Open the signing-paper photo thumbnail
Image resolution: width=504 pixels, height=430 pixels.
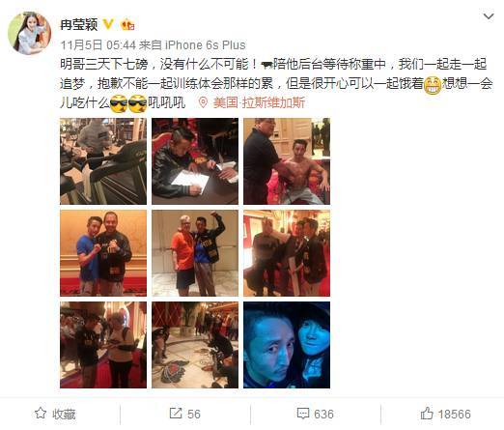[x=195, y=161]
